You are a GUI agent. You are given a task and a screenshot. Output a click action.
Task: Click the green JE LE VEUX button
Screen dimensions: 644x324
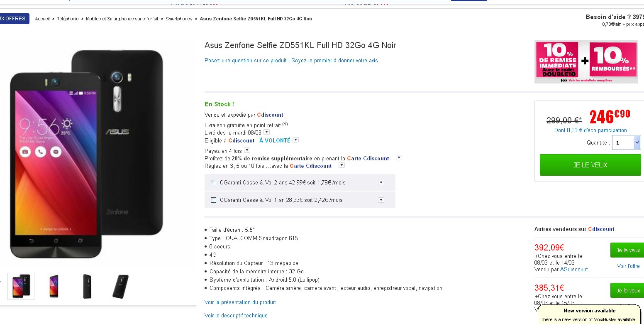coord(590,165)
